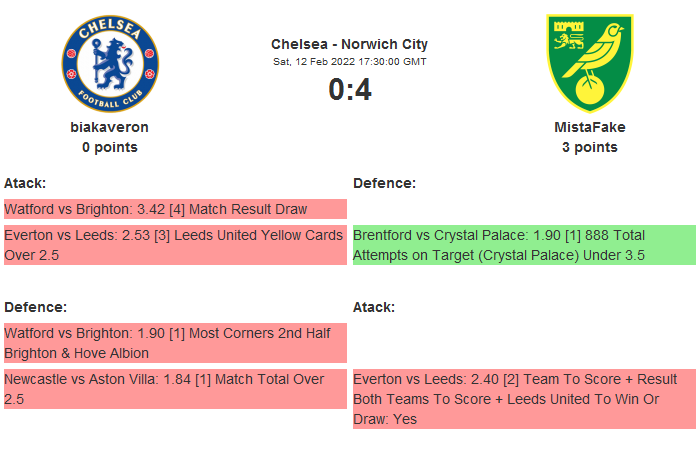
Task: Open biakaveron's user profile
Action: point(110,127)
